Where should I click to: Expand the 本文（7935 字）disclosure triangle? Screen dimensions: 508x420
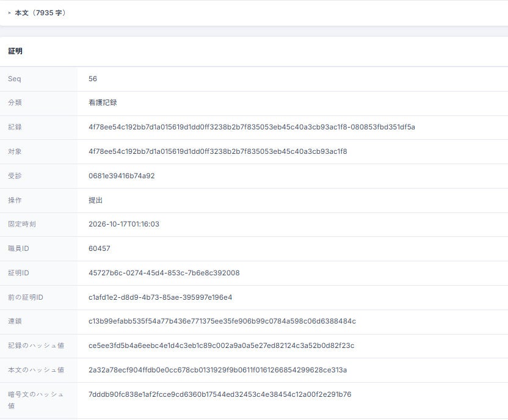pyautogui.click(x=9, y=13)
